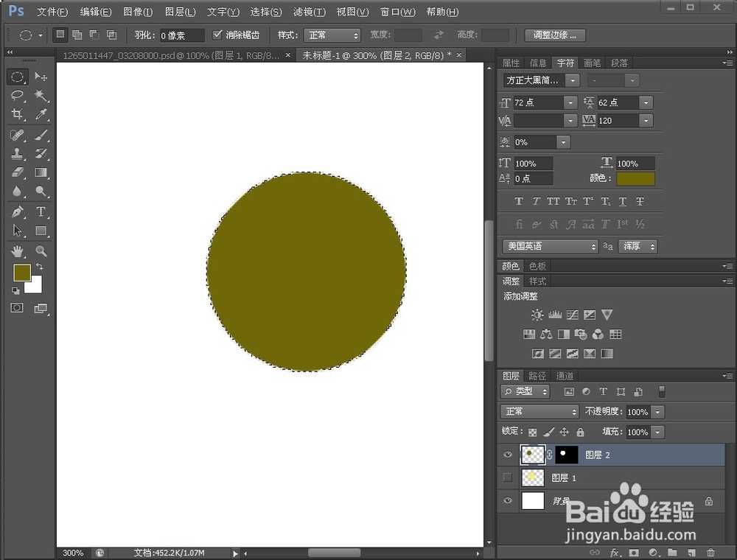Screen dimensions: 737x560
Task: Open 文件 menu
Action: click(52, 12)
